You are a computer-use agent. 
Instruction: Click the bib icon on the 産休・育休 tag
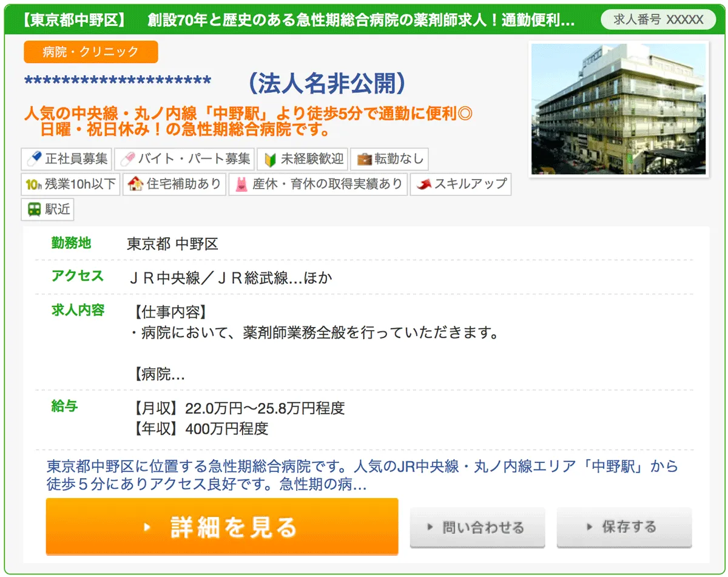coord(240,184)
